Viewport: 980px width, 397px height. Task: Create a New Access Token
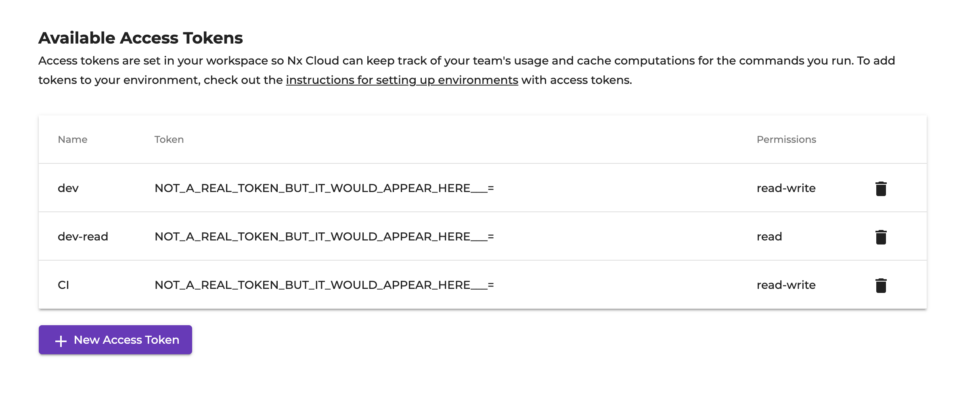(126, 340)
